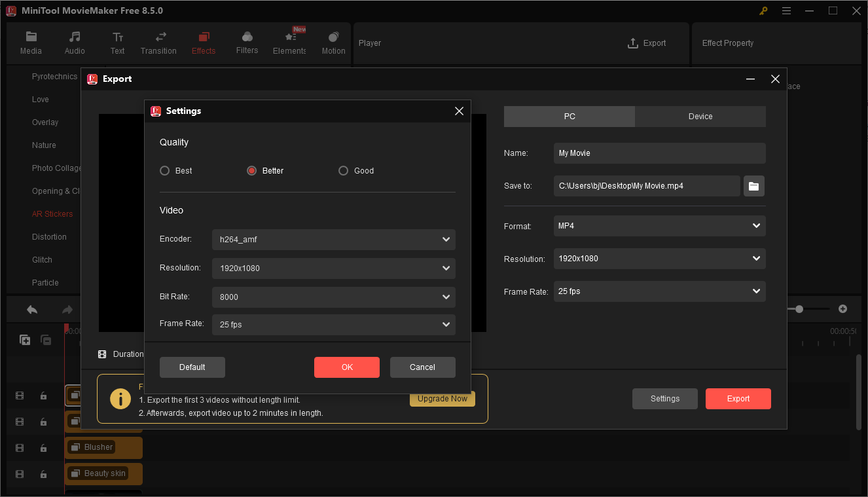Click the Upgrade Now button

click(443, 398)
